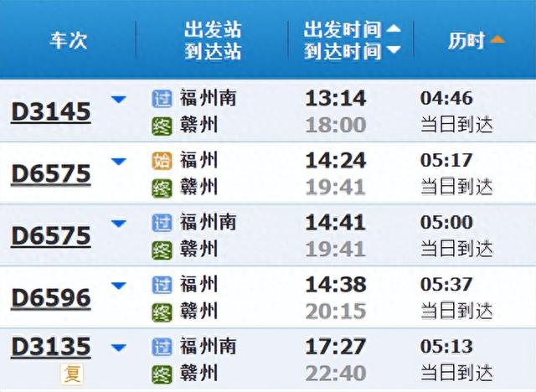Click the 复 badge under D3135
Viewport: 536px width, 392px height.
72,374
